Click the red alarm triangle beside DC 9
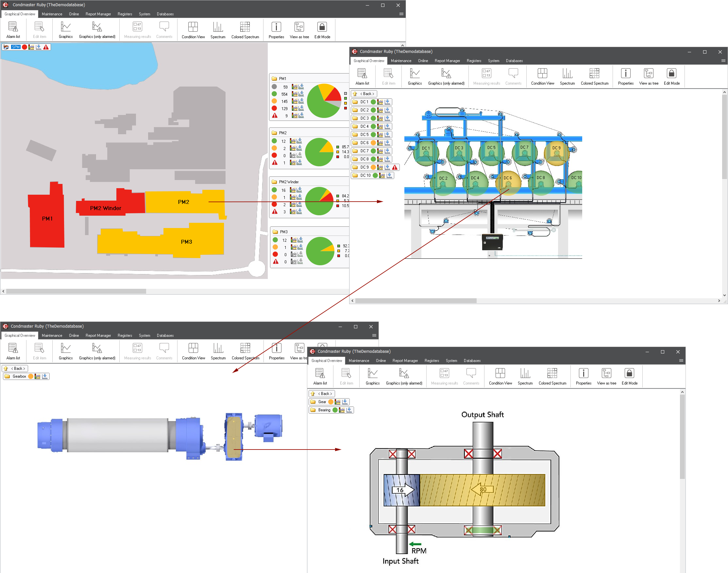Screen dimensions: 728x573 (395, 167)
